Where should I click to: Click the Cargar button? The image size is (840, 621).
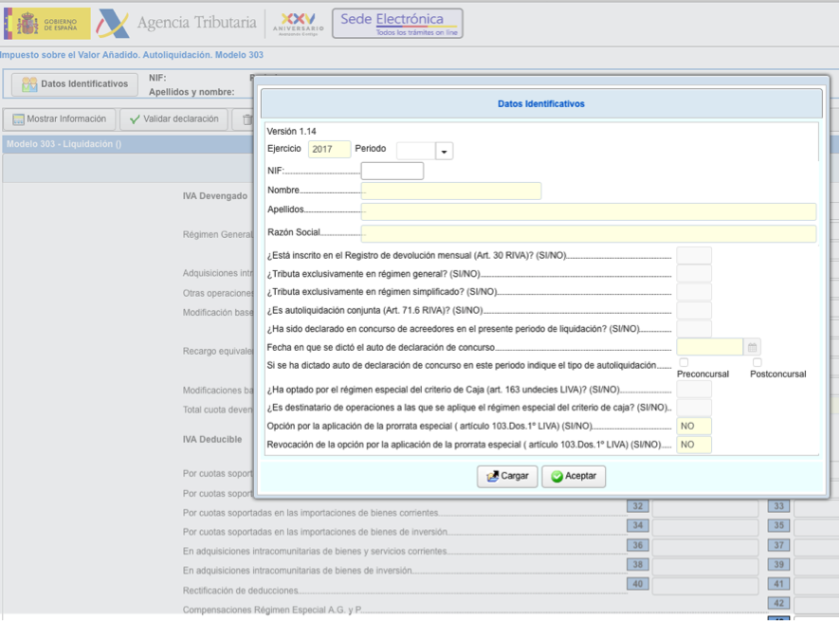507,476
